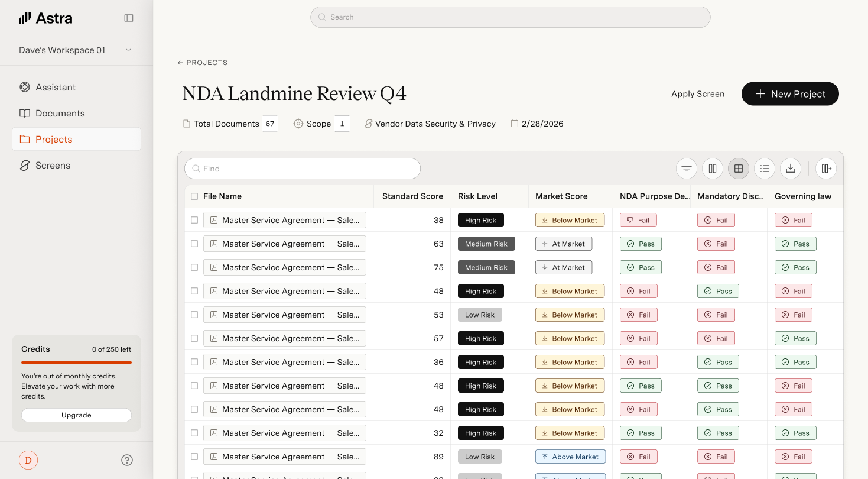Click the magnifier icon in top Search bar

tap(322, 17)
